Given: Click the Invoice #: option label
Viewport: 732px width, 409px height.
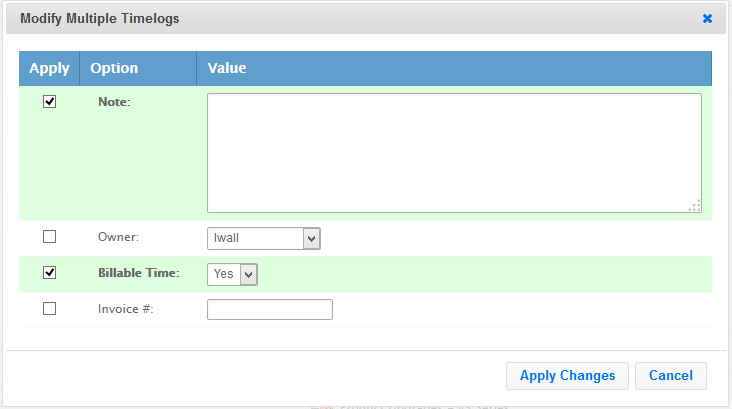Looking at the screenshot, I should (125, 309).
